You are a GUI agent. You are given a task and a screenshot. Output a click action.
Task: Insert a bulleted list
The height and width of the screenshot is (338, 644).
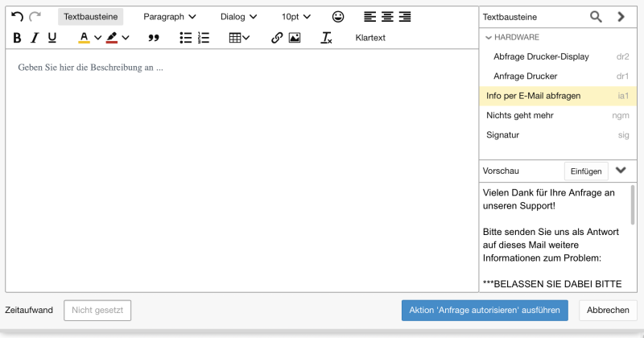(x=185, y=38)
